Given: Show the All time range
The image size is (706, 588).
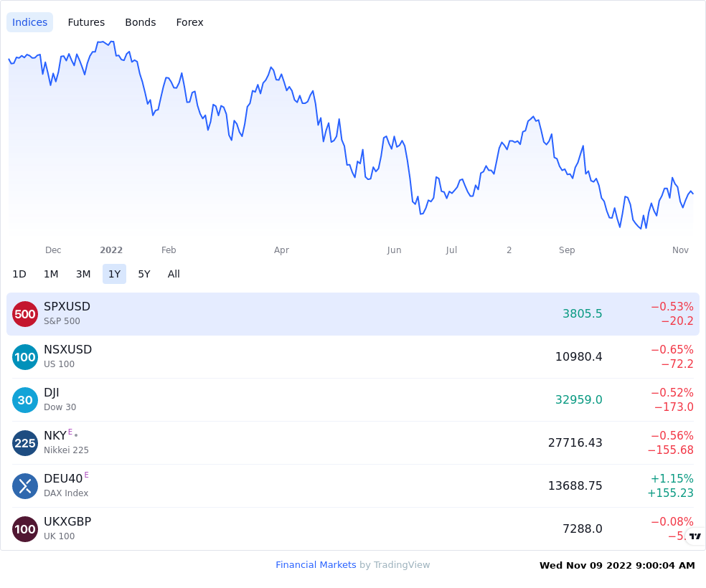Looking at the screenshot, I should point(174,274).
